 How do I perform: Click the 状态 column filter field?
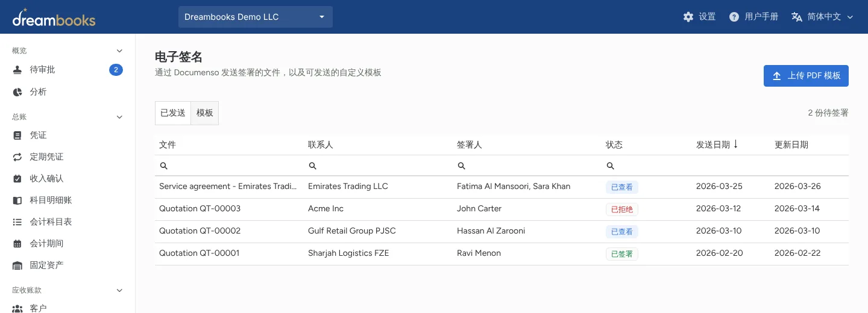click(x=646, y=166)
